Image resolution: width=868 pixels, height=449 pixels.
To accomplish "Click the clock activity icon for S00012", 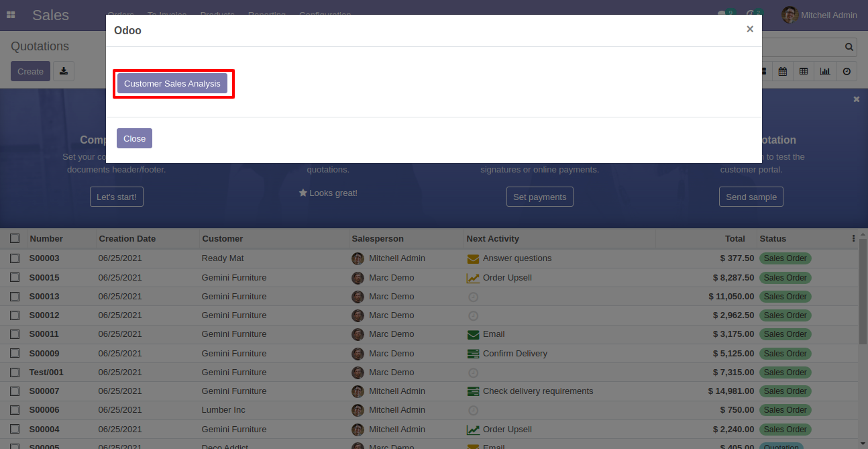I will pyautogui.click(x=473, y=315).
